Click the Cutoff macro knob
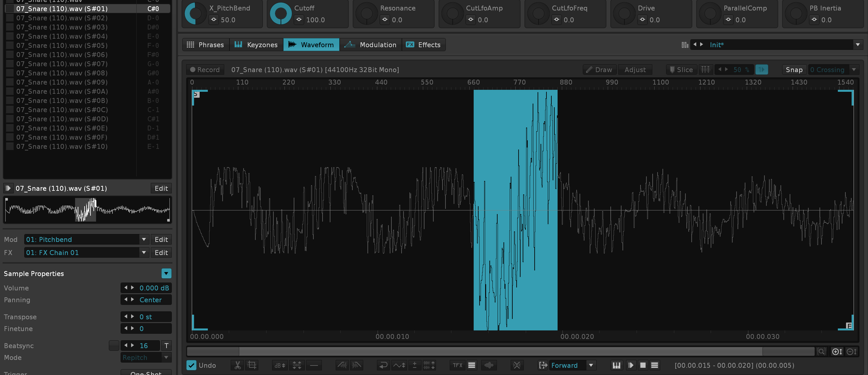868x375 pixels. click(x=281, y=14)
